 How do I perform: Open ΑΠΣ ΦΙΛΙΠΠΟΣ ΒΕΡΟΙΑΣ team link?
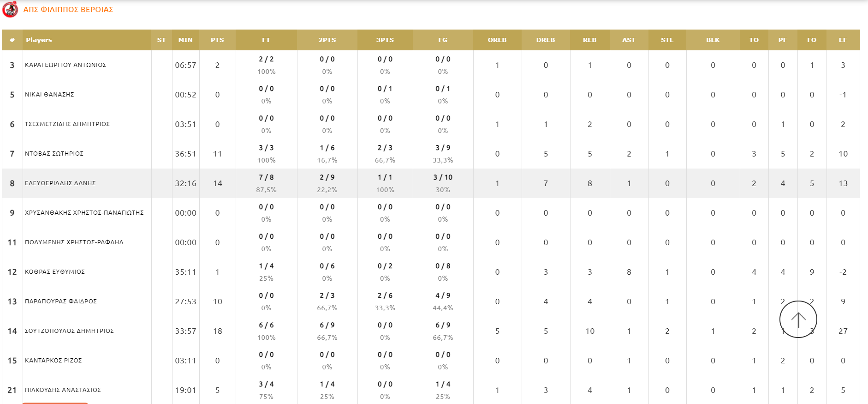tap(68, 10)
